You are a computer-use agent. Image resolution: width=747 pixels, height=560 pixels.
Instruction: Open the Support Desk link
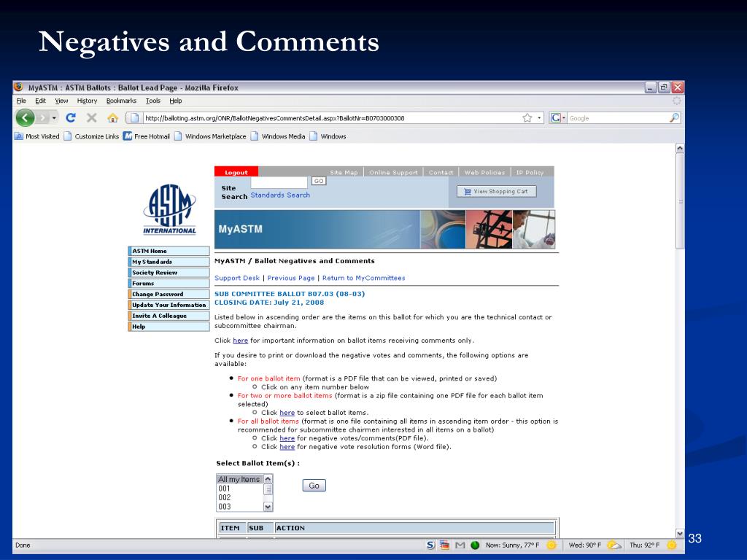click(237, 278)
